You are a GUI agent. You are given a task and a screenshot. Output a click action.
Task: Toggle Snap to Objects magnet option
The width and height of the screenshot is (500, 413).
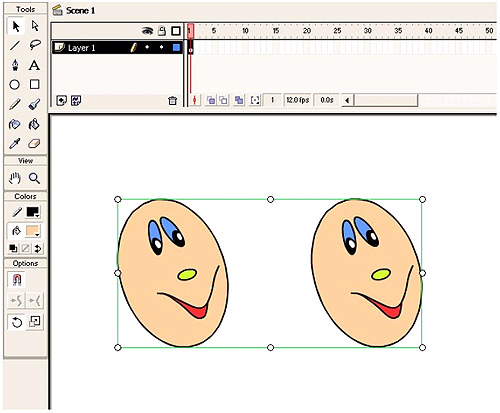pyautogui.click(x=17, y=280)
